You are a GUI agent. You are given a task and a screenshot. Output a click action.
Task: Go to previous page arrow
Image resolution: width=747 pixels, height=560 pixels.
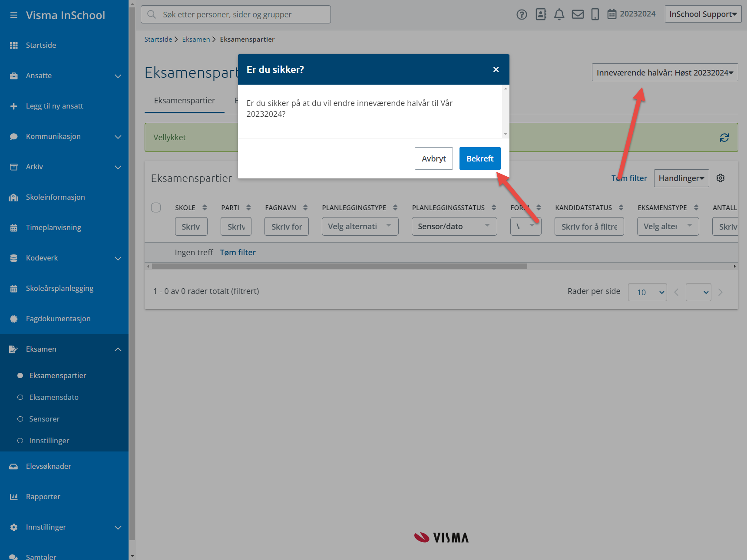point(676,292)
